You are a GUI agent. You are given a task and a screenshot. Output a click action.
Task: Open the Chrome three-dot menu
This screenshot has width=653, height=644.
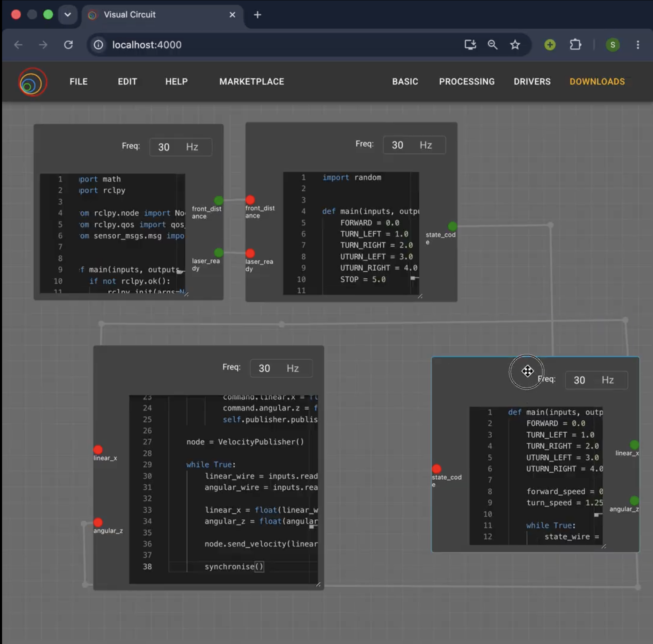click(x=638, y=45)
